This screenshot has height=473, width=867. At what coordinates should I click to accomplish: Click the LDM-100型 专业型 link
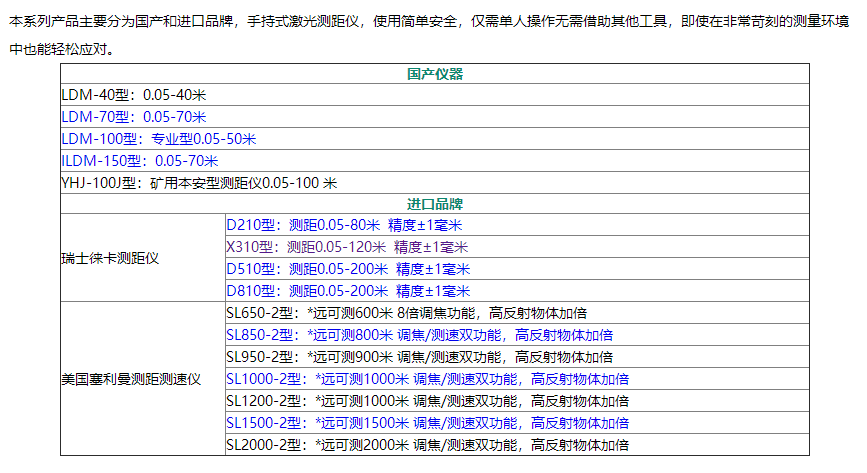pyautogui.click(x=158, y=139)
